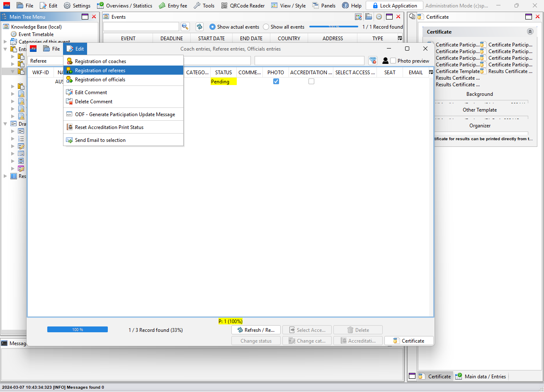Click the column chooser icon after EMAIL column
Screen dimensions: 544x392
click(x=431, y=72)
